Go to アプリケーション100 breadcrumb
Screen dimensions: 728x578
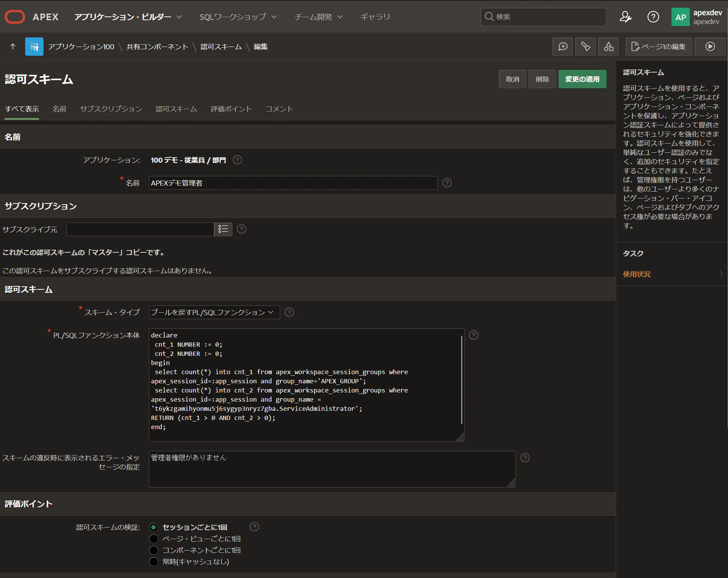pos(81,47)
